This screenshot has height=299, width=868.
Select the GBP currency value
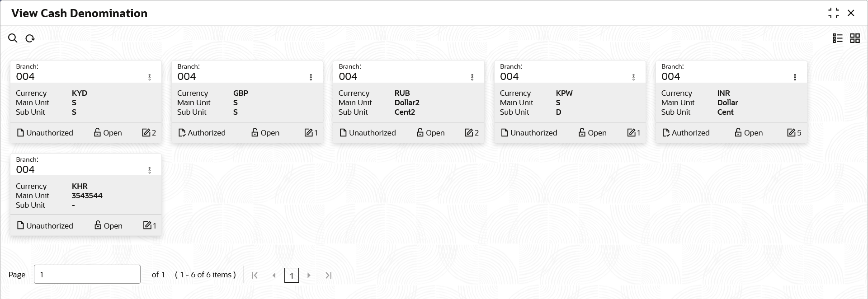[x=241, y=93]
